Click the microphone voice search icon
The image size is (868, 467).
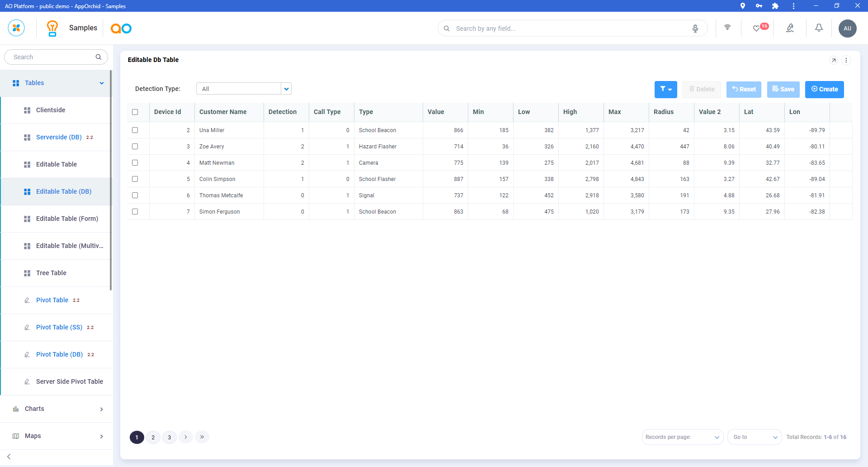tap(695, 29)
